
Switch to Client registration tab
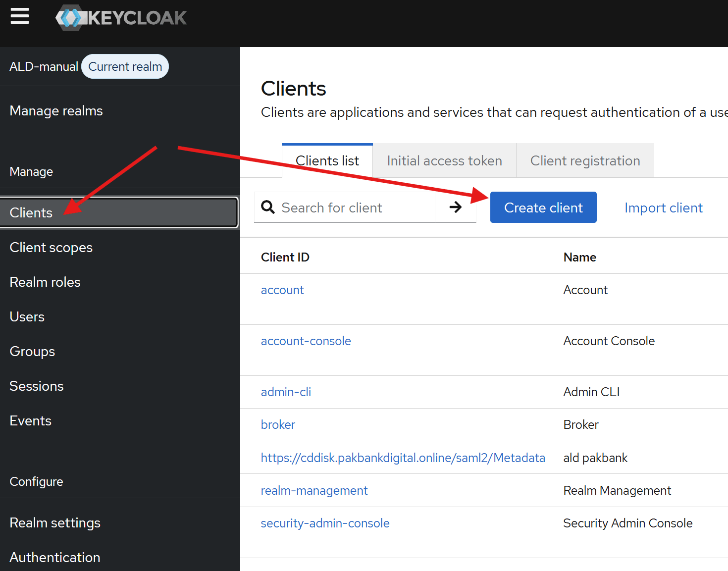585,160
